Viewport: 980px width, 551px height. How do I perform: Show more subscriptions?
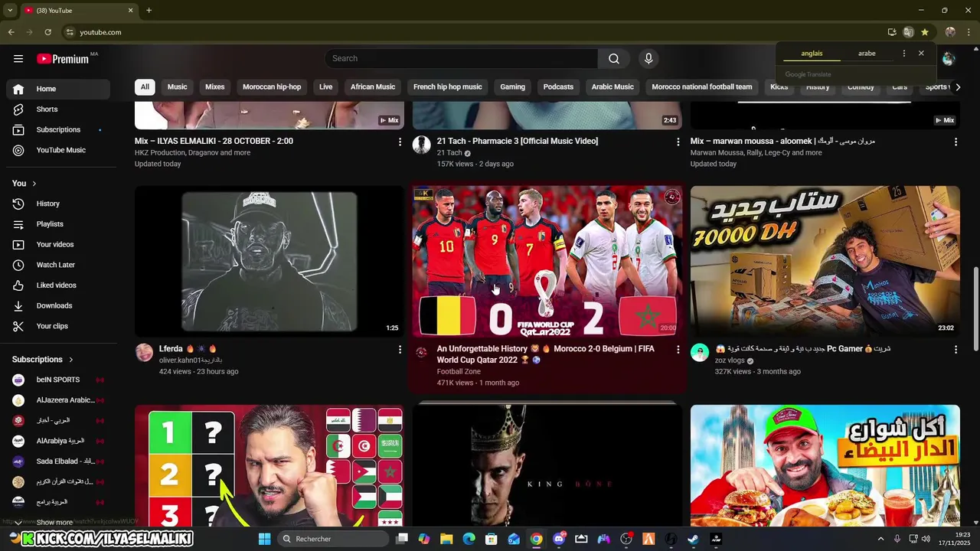click(x=54, y=522)
